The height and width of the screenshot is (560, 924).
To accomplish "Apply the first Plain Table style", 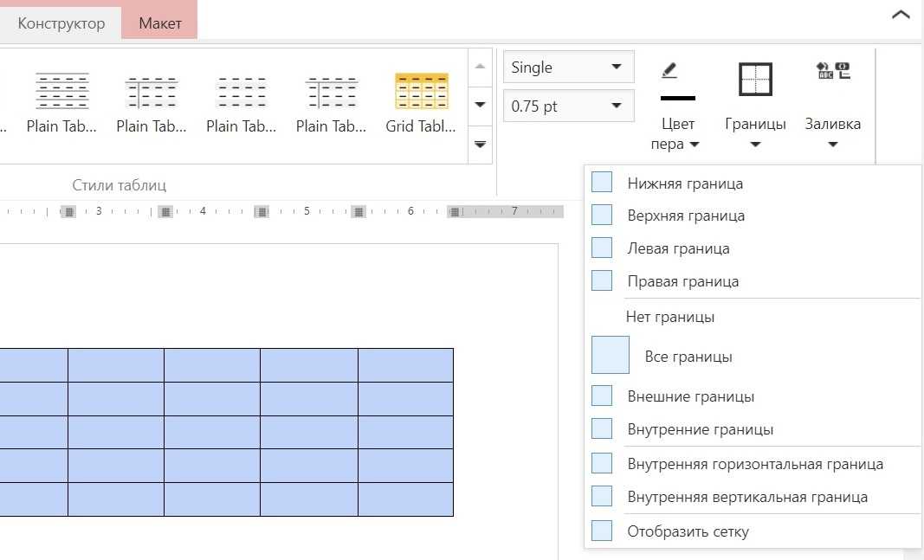I will 61,91.
